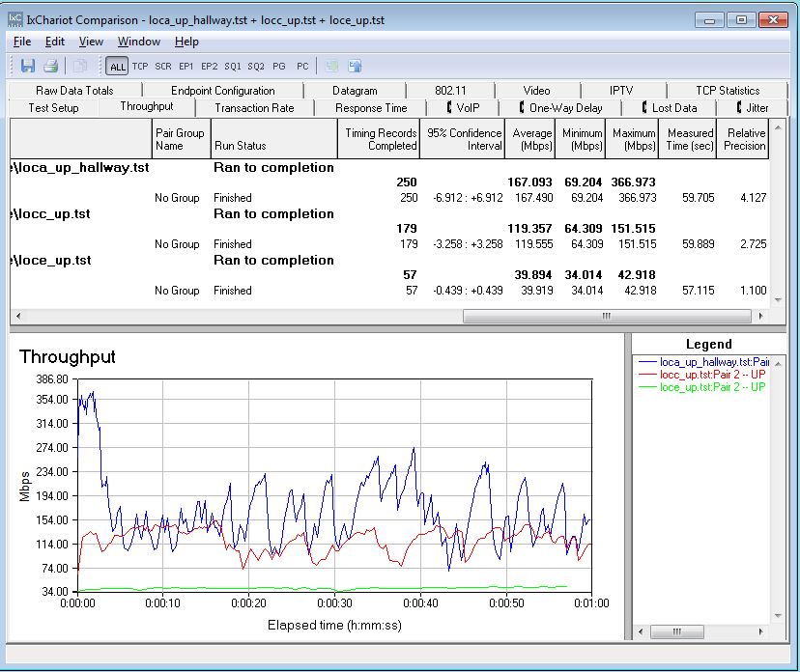Click the greyed green toolbar icon
The width and height of the screenshot is (800, 672).
click(x=331, y=66)
